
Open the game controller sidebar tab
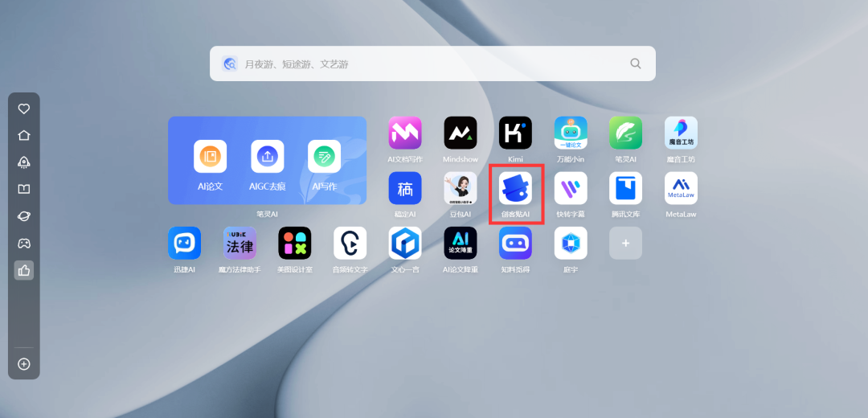point(24,243)
